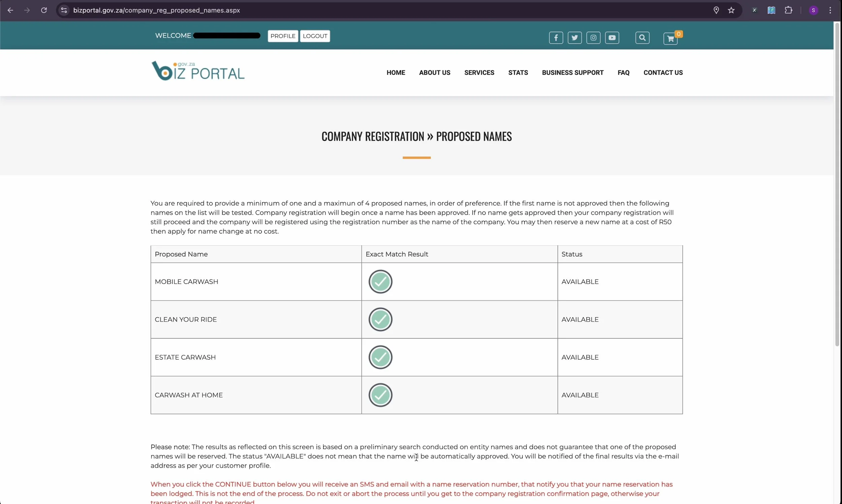Click checkmark for CARWASH AT HOME

[x=380, y=395]
